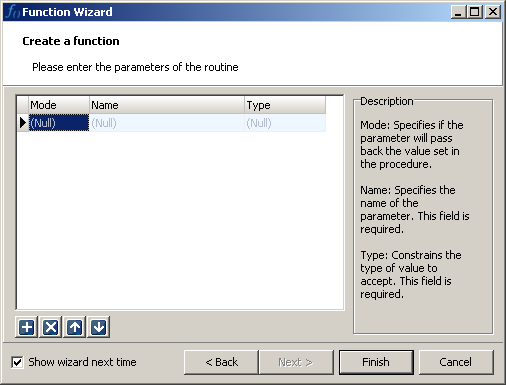
Task: Click the empty area of the parameter grid
Action: 180,220
